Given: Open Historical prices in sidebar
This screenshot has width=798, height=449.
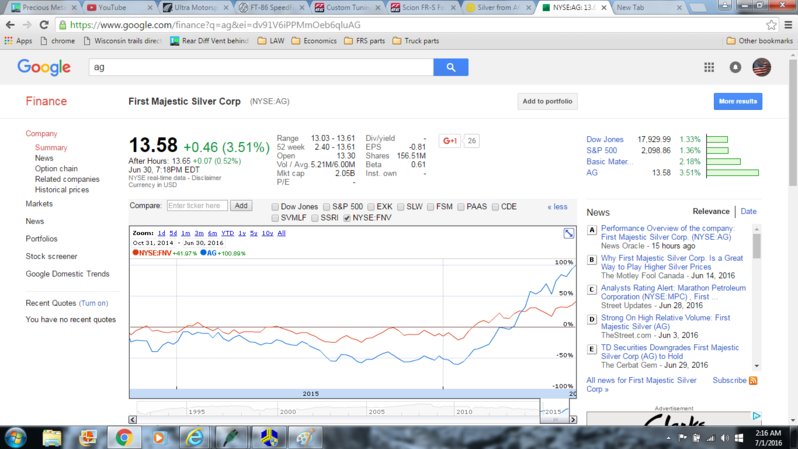Looking at the screenshot, I should 62,190.
